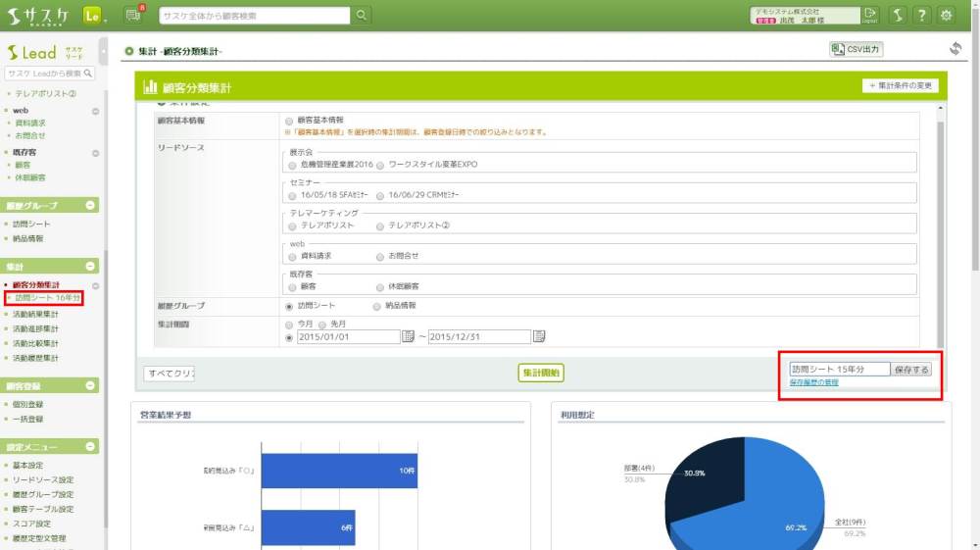Screen dimensions: 980x550
Task: Collapse the 履歴グループ sidebar section
Action: pyautogui.click(x=91, y=206)
